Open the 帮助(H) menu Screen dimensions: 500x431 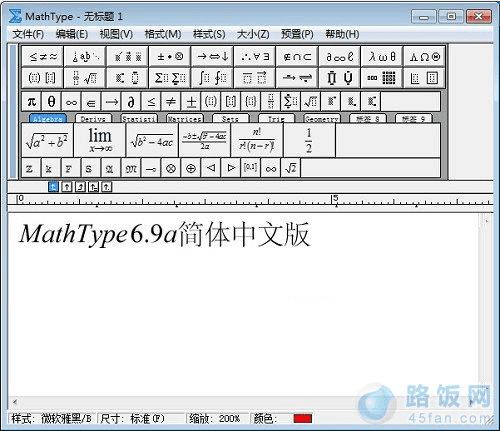342,34
